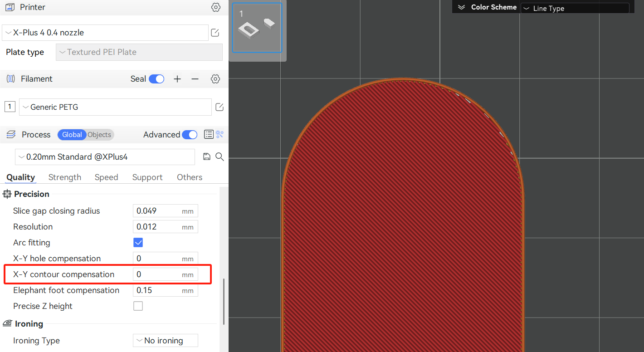The image size is (644, 352).
Task: Enable the Precise Z height checkbox
Action: [138, 306]
